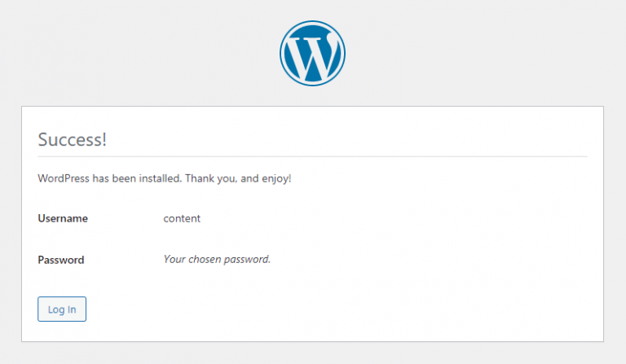626x364 pixels.
Task: Click the WordPress logo
Action: click(312, 52)
